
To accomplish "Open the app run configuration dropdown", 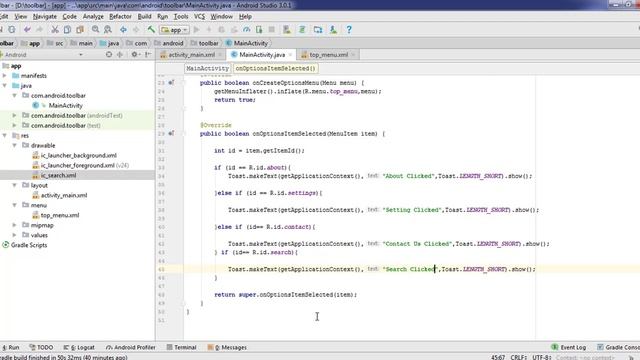I will [x=174, y=30].
